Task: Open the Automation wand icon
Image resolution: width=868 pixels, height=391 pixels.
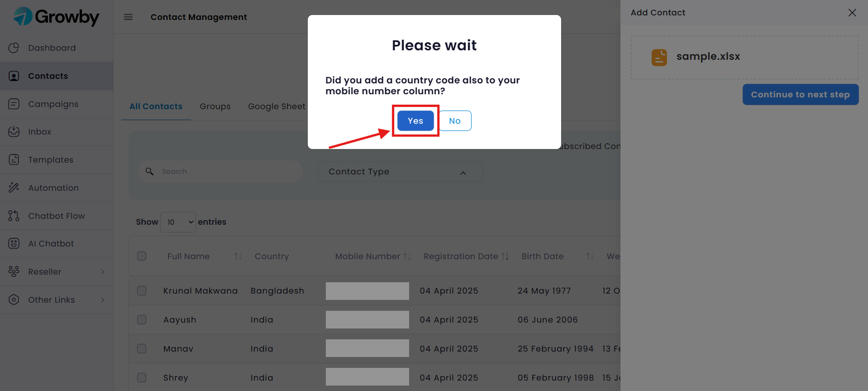Action: (14, 188)
